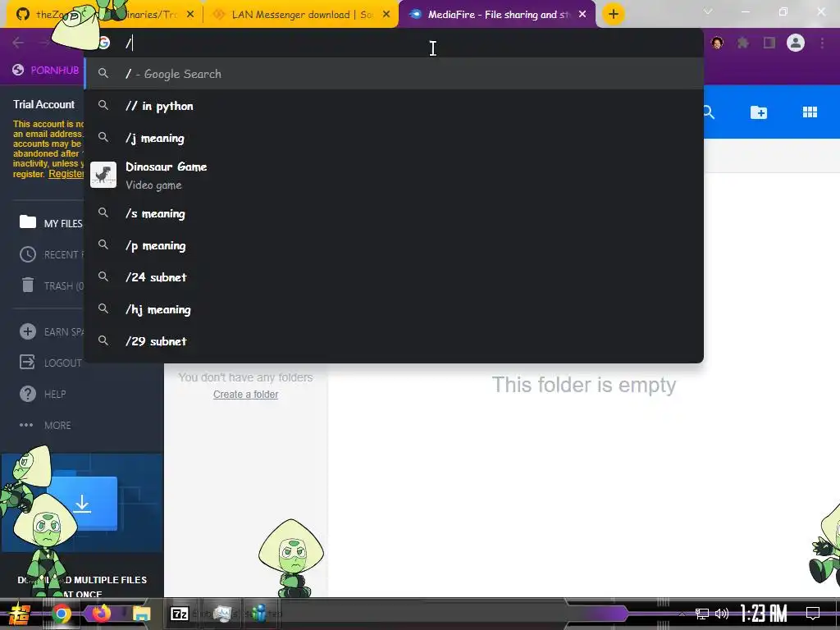
Task: Open the Dinosaur Game suggestion
Action: 394,176
